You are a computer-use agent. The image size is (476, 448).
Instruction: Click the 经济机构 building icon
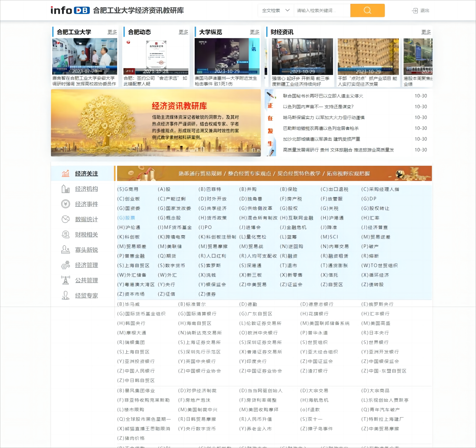pyautogui.click(x=65, y=189)
